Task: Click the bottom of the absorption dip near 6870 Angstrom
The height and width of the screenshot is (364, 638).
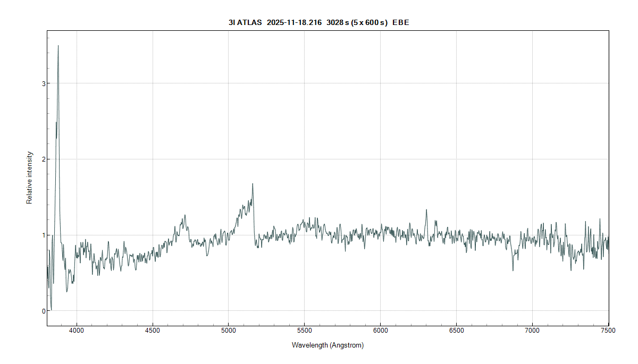Action: (x=513, y=270)
